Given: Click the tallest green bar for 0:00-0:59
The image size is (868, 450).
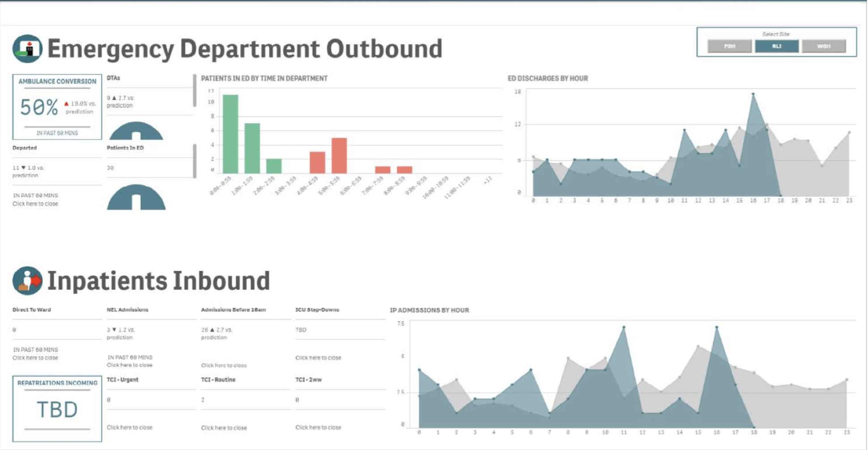Looking at the screenshot, I should [x=230, y=134].
